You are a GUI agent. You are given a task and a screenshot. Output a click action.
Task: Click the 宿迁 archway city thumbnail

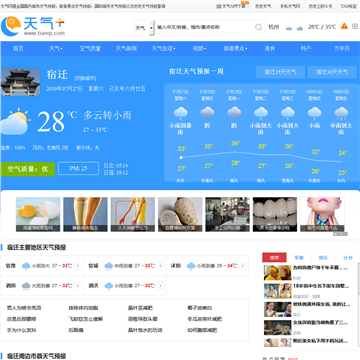pyautogui.click(x=20, y=82)
